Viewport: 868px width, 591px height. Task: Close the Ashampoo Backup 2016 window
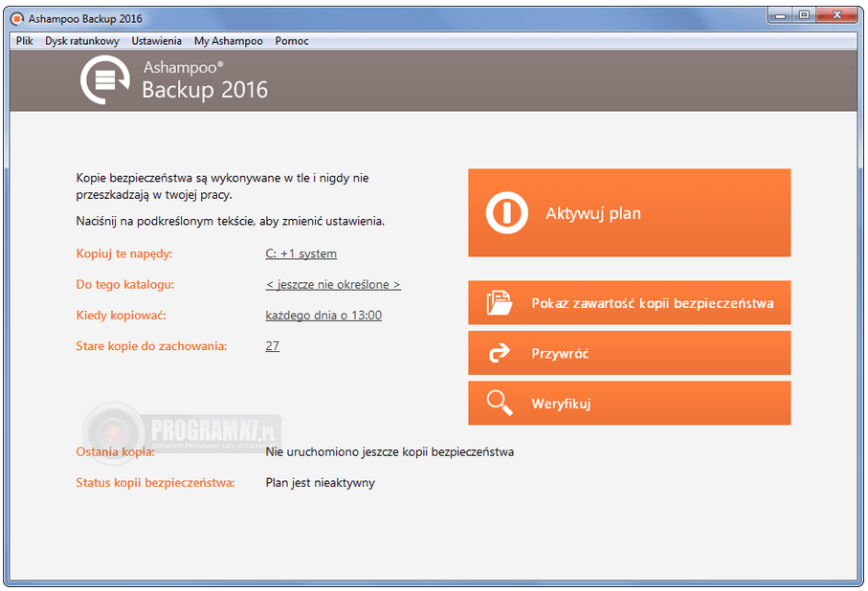pos(837,15)
